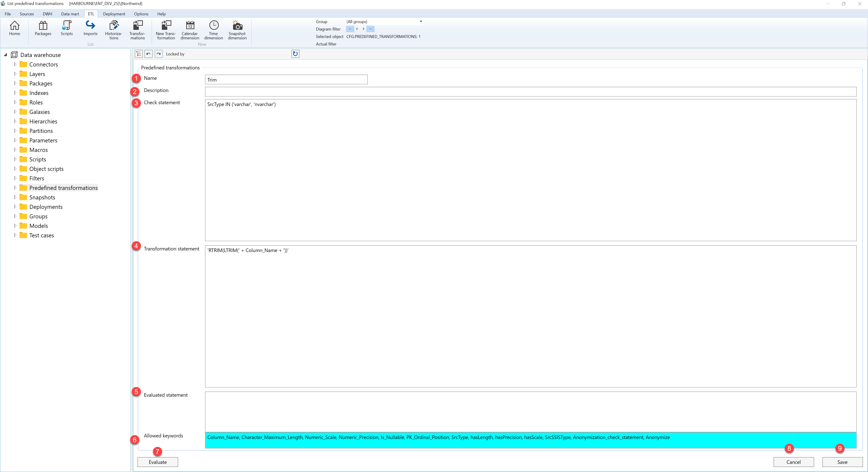Open the Help menu
Screen dimensions: 868x472
pyautogui.click(x=161, y=14)
